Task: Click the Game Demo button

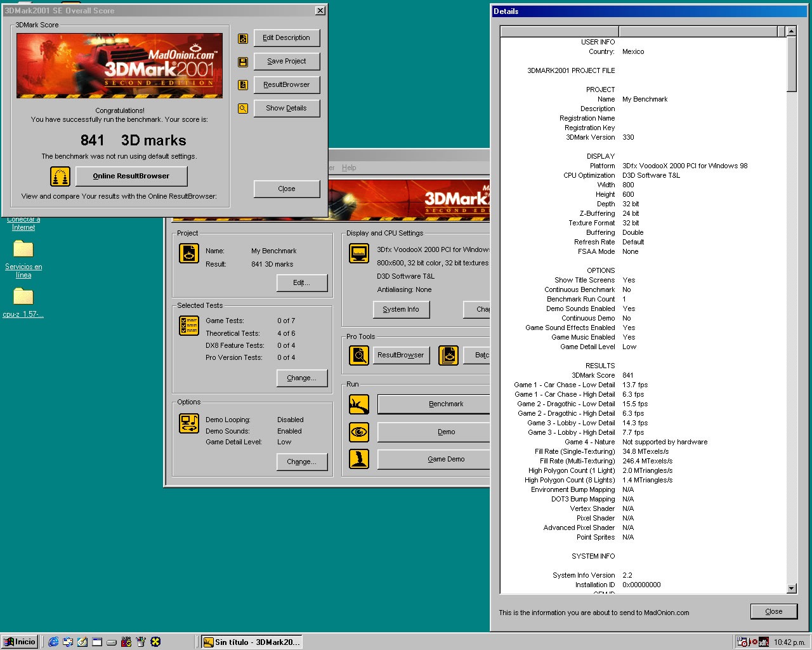Action: [x=434, y=460]
